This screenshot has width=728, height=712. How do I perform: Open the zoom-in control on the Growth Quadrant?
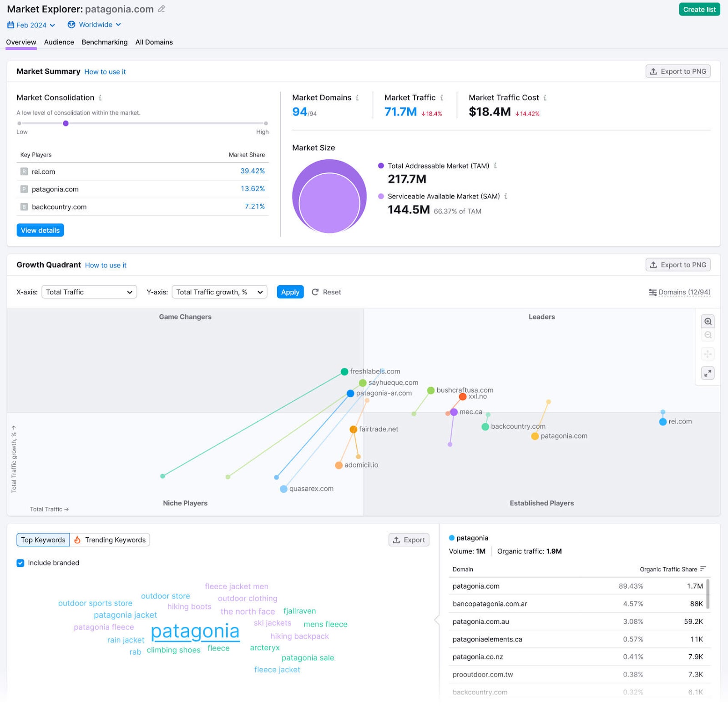coord(708,321)
